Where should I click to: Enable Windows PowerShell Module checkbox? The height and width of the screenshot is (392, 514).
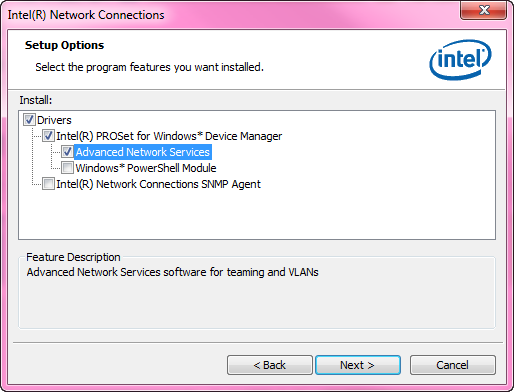[67, 168]
